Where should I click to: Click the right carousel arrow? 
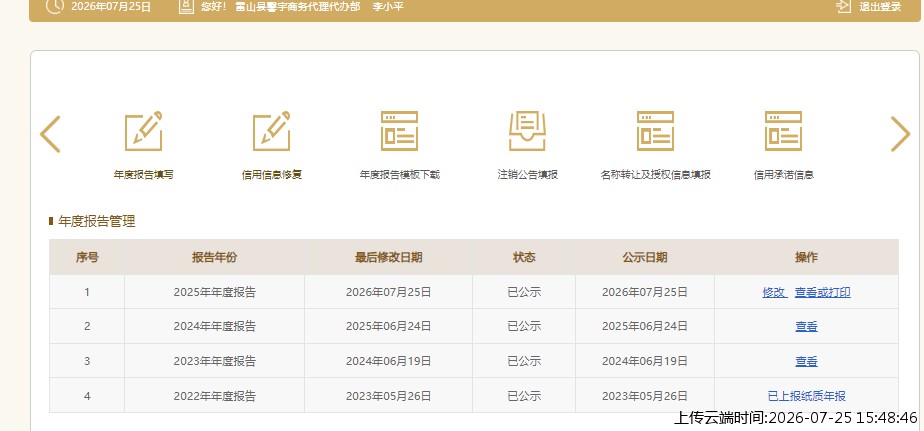(900, 134)
